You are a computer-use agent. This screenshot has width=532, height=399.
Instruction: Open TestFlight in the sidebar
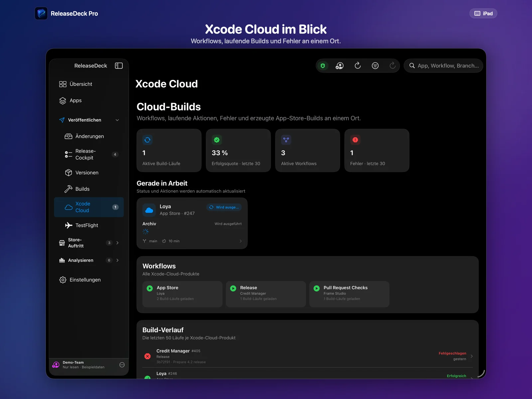click(x=89, y=225)
